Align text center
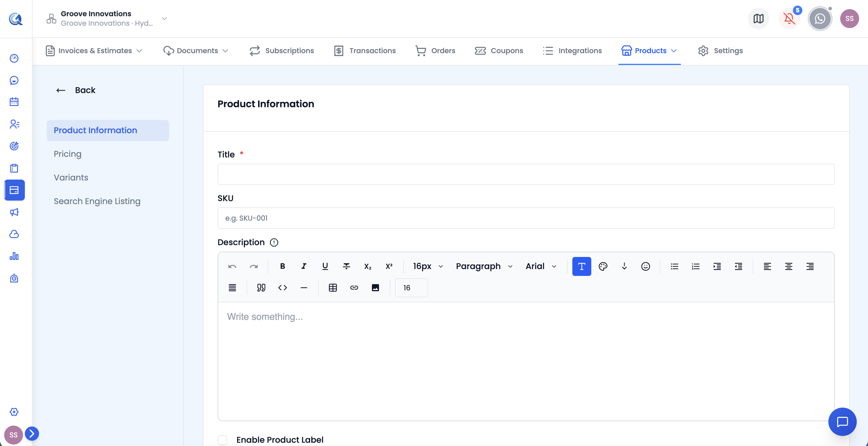Viewport: 868px width, 446px height. point(788,266)
